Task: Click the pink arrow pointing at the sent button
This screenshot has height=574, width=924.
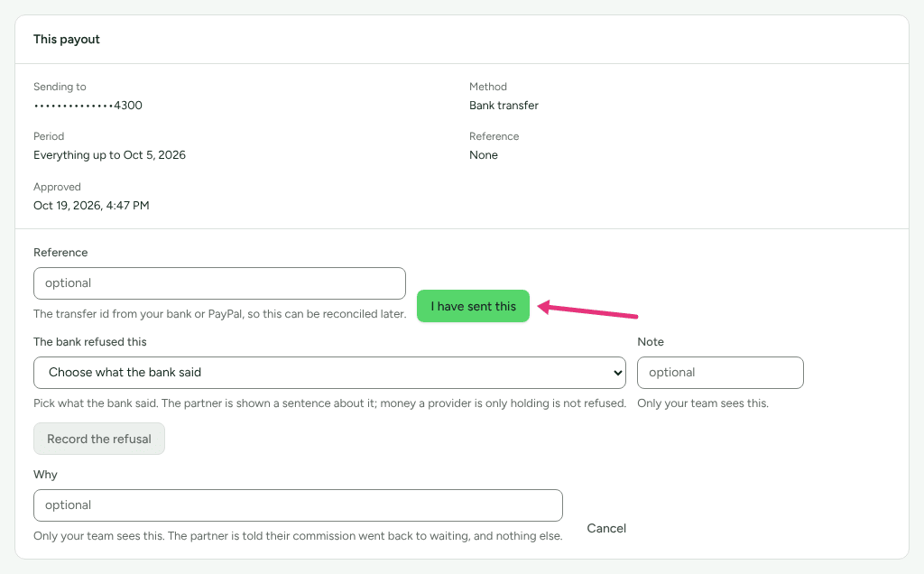Action: pyautogui.click(x=588, y=310)
